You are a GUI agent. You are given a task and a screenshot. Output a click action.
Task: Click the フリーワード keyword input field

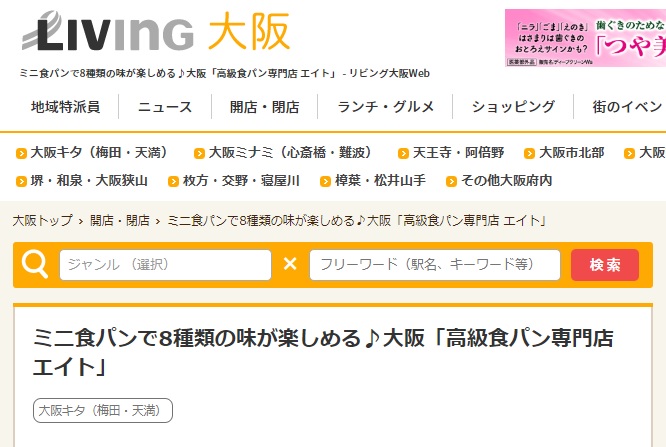coord(435,265)
